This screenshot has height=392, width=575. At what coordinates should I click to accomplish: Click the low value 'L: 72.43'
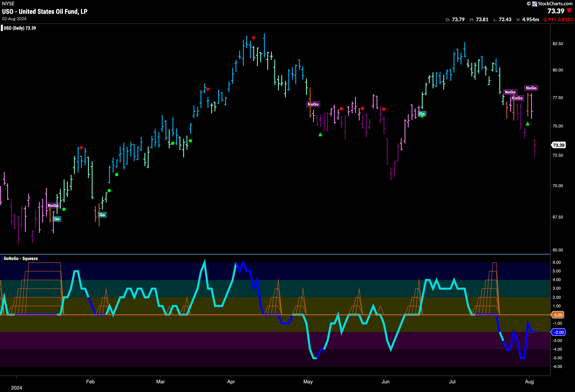pyautogui.click(x=502, y=20)
